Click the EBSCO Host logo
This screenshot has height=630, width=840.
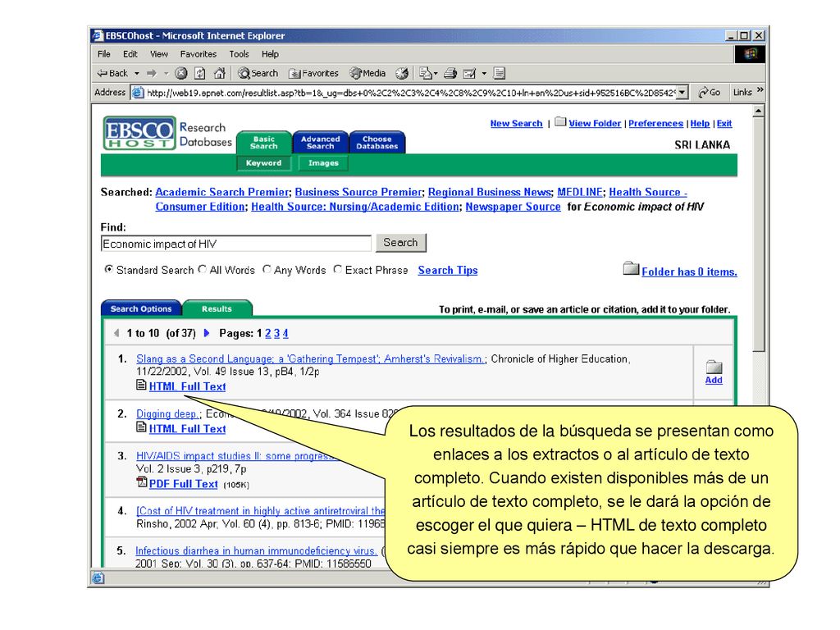139,133
